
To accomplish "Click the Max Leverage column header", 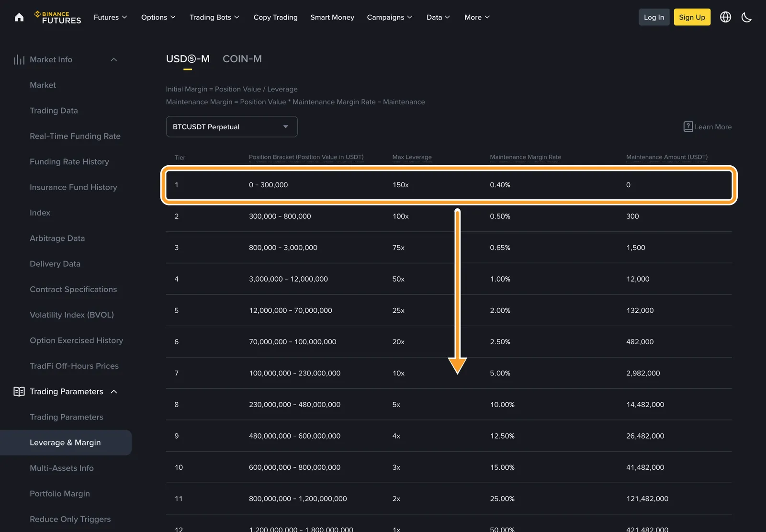I will [x=412, y=157].
